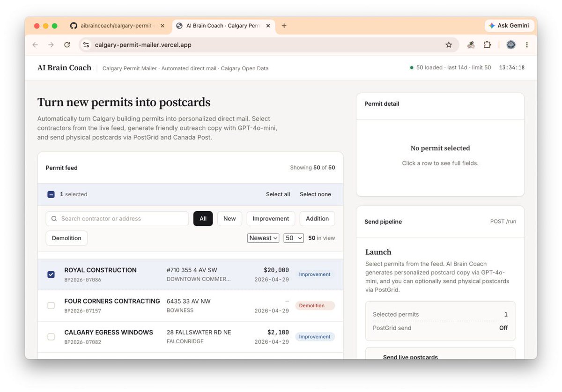
Task: Open the FOUR CORNERS CONTRACTING permit row
Action: (x=191, y=305)
